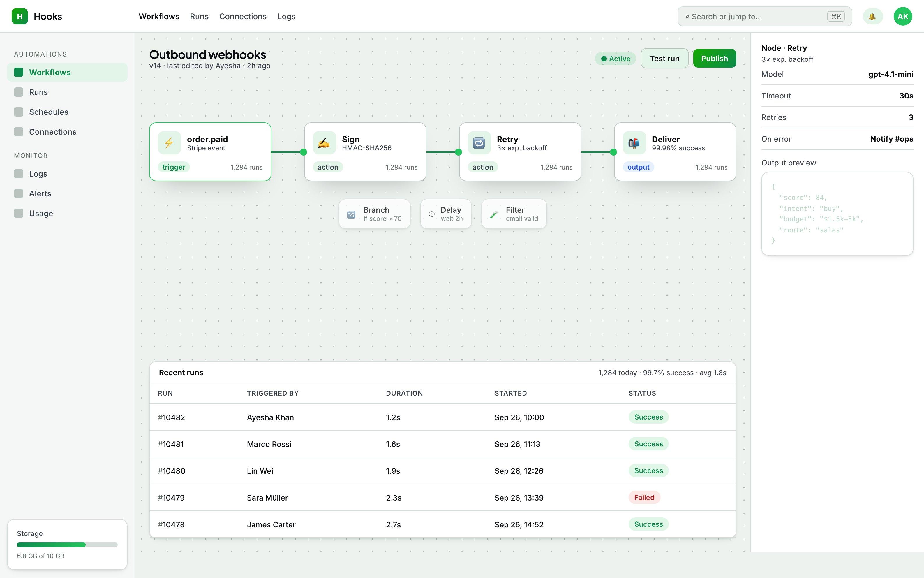Click the DURATION column header
924x578 pixels.
[x=404, y=393]
